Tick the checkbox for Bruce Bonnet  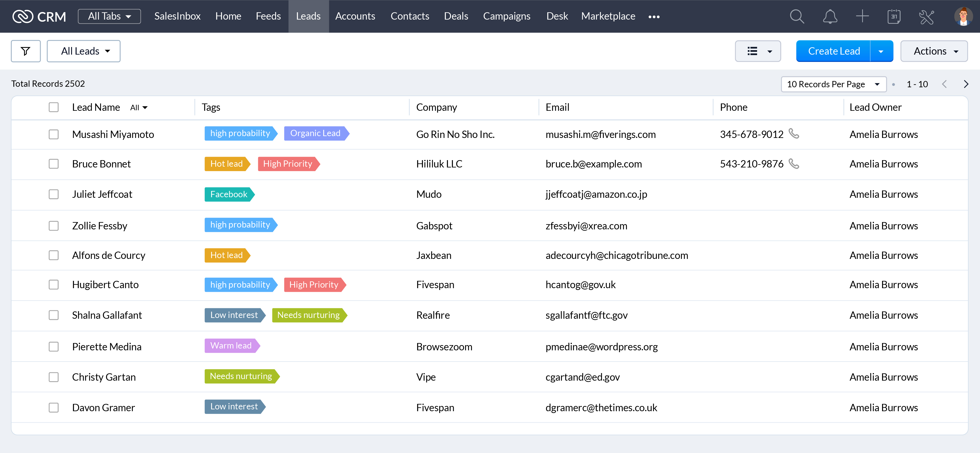(54, 164)
